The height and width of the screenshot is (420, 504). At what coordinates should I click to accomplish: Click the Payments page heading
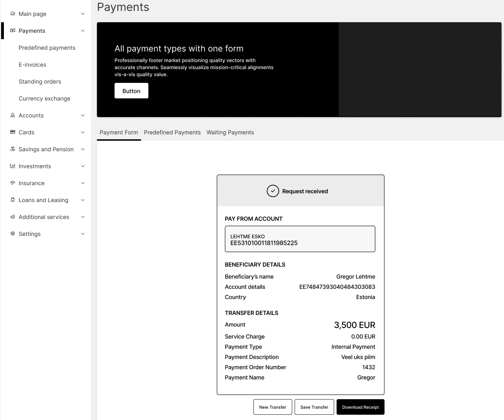(123, 7)
